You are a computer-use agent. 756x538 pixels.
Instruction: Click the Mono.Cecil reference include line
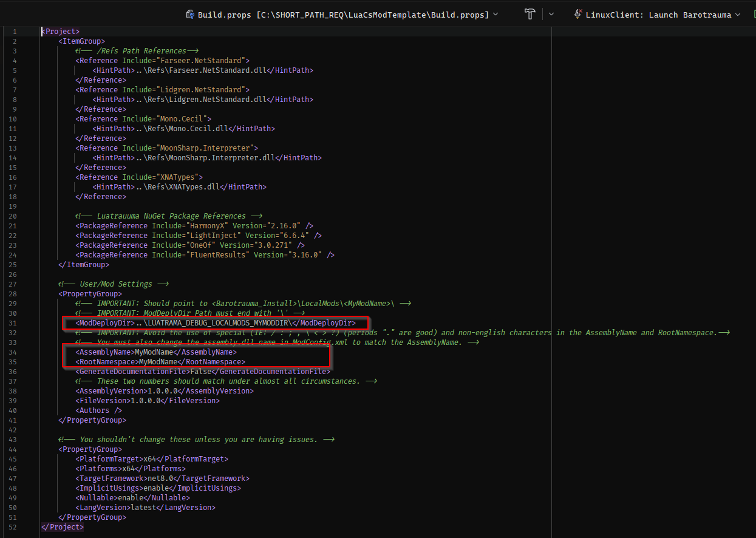tap(143, 118)
